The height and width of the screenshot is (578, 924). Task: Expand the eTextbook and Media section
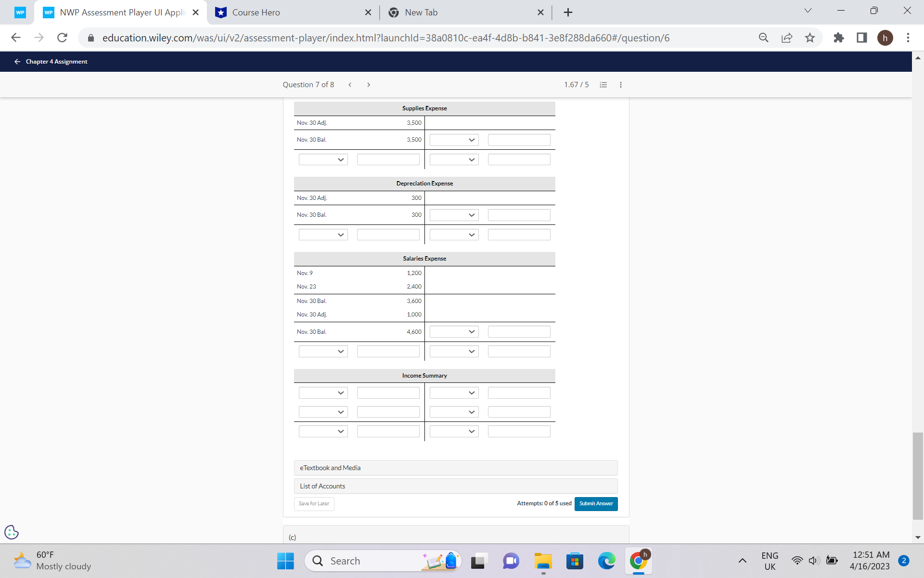tap(455, 468)
